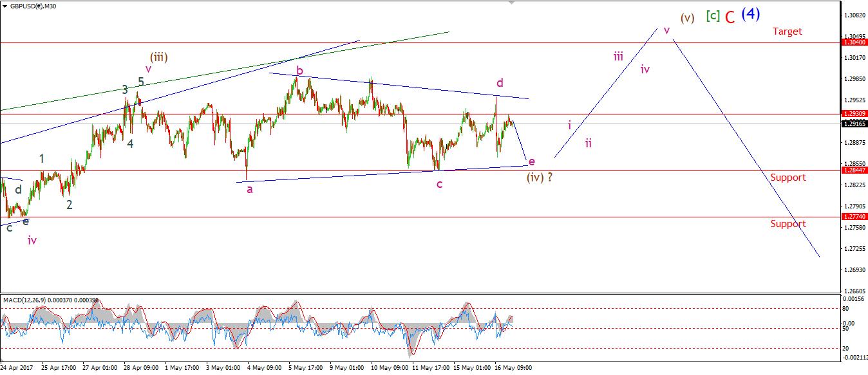Click the 24 Apr 2017 date label
The height and width of the screenshot is (375, 868).
15,369
